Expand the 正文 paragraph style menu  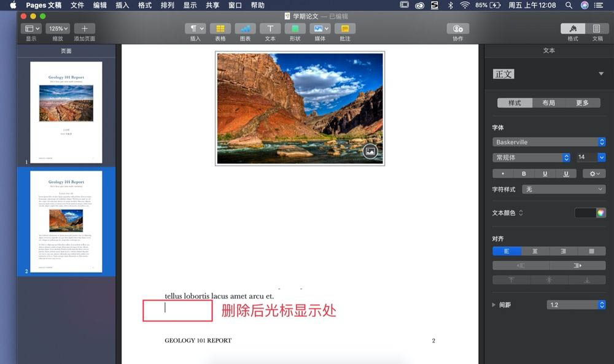600,74
